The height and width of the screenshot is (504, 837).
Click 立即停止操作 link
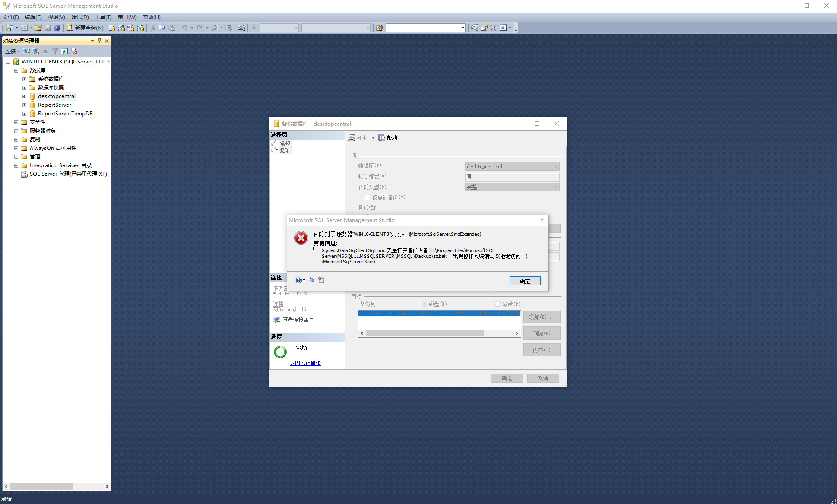point(305,363)
